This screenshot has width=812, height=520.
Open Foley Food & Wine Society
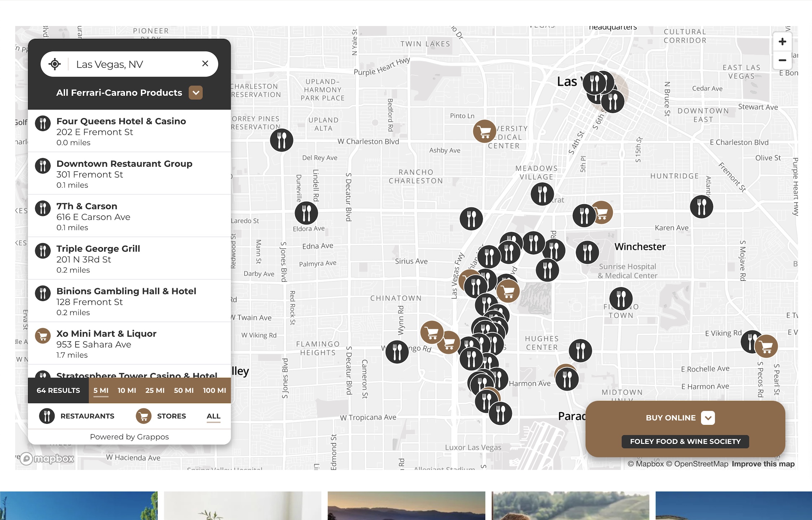(x=685, y=441)
